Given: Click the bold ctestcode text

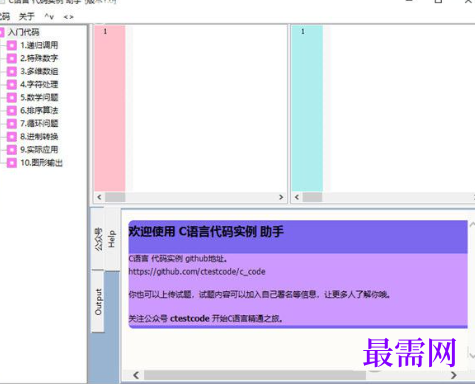Looking at the screenshot, I should click(190, 319).
